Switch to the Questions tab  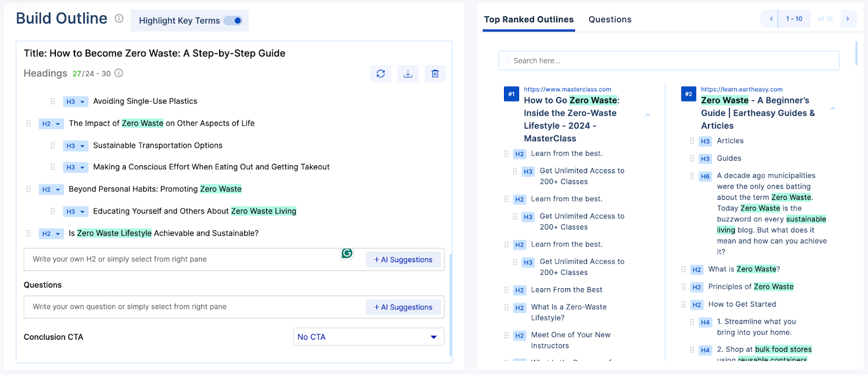[610, 20]
